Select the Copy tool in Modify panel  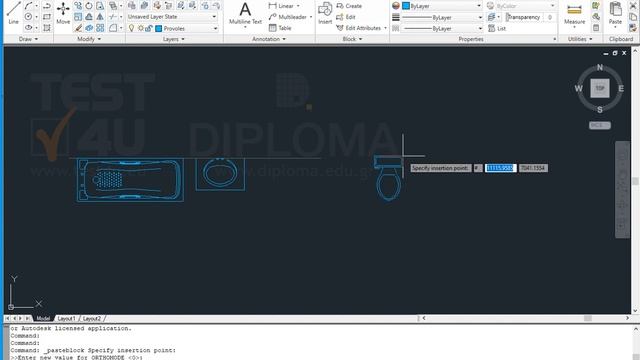coord(78,6)
